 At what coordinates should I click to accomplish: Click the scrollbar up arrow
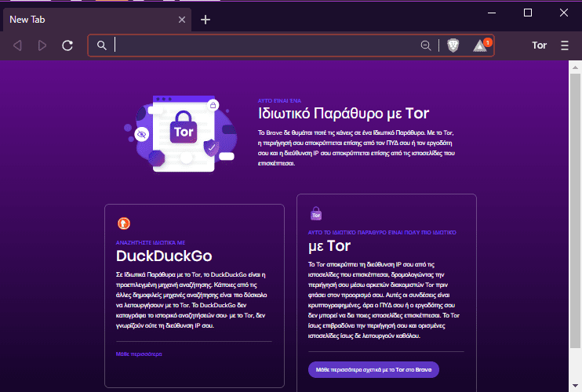[575, 67]
